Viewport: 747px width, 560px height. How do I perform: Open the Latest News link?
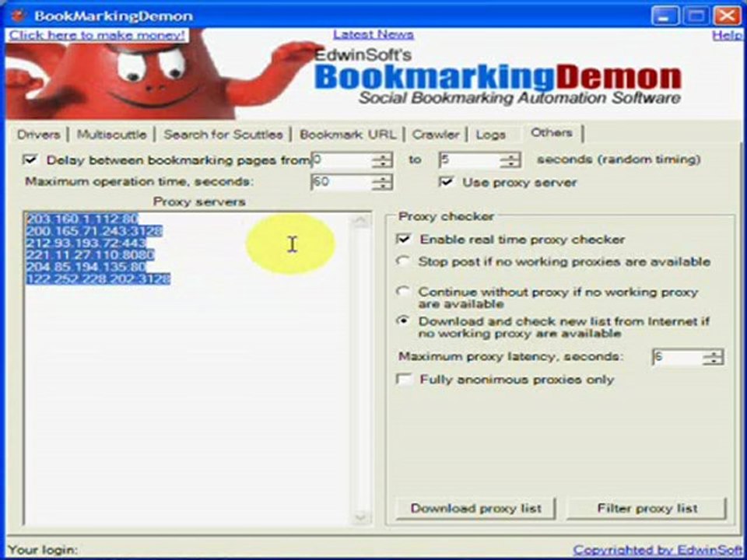coord(373,34)
